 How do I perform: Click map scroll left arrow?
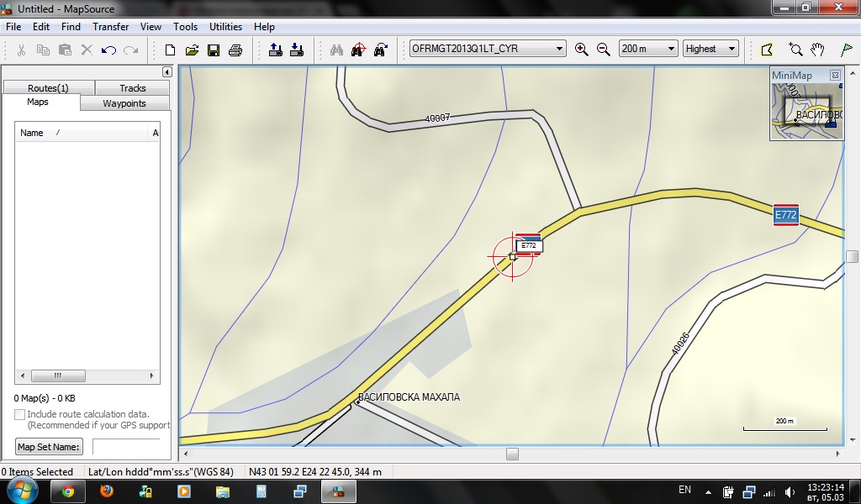(186, 454)
